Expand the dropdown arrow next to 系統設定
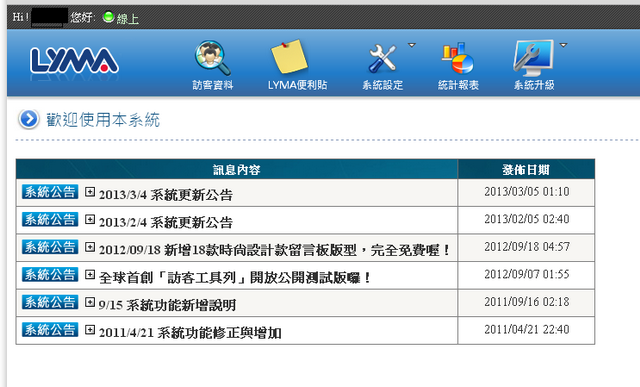The width and height of the screenshot is (640, 387). coord(412,45)
